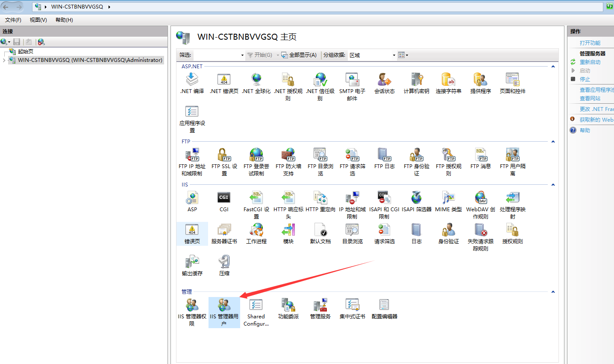The image size is (614, 364).
Task: Click the 查看网站 link
Action: pos(590,99)
